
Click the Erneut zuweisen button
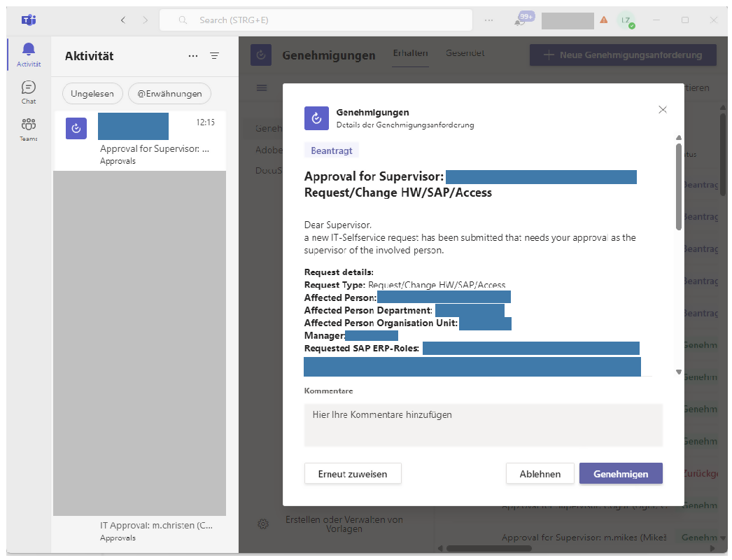(353, 474)
